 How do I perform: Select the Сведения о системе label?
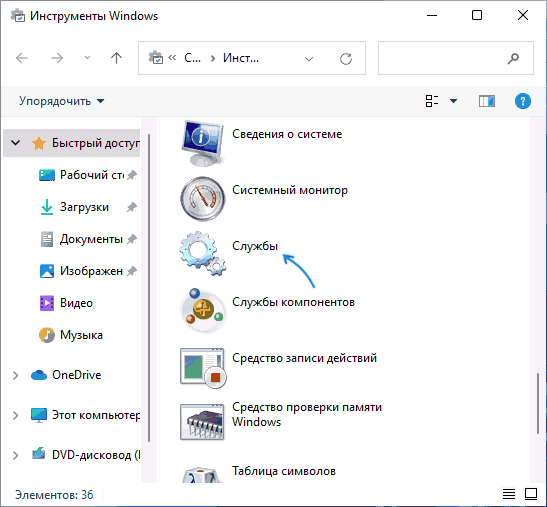[x=287, y=134]
